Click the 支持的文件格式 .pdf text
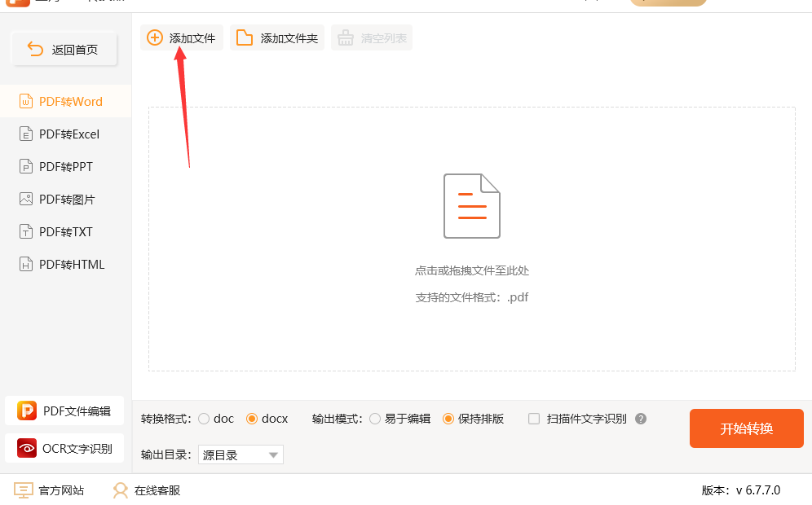Viewport: 812px width, 505px height. coord(472,297)
